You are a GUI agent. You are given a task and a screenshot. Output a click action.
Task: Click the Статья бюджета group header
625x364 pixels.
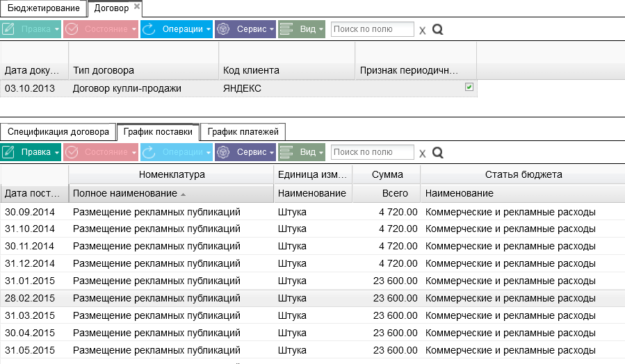(523, 174)
